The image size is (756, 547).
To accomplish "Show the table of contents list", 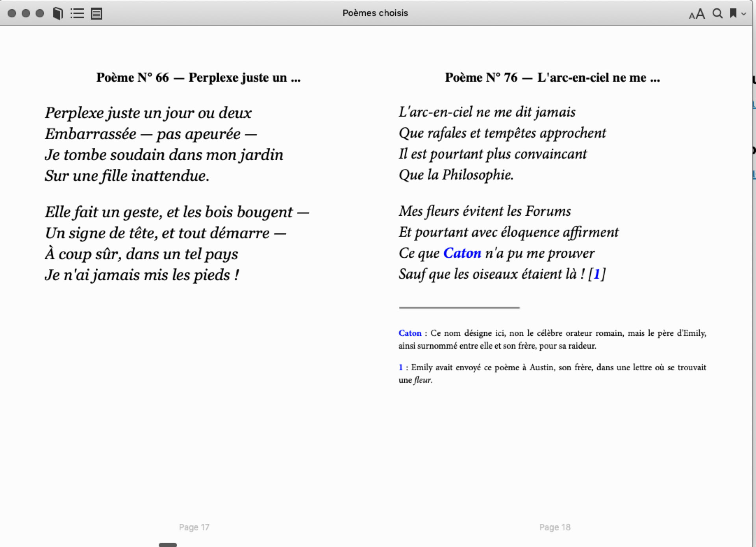I will point(77,13).
